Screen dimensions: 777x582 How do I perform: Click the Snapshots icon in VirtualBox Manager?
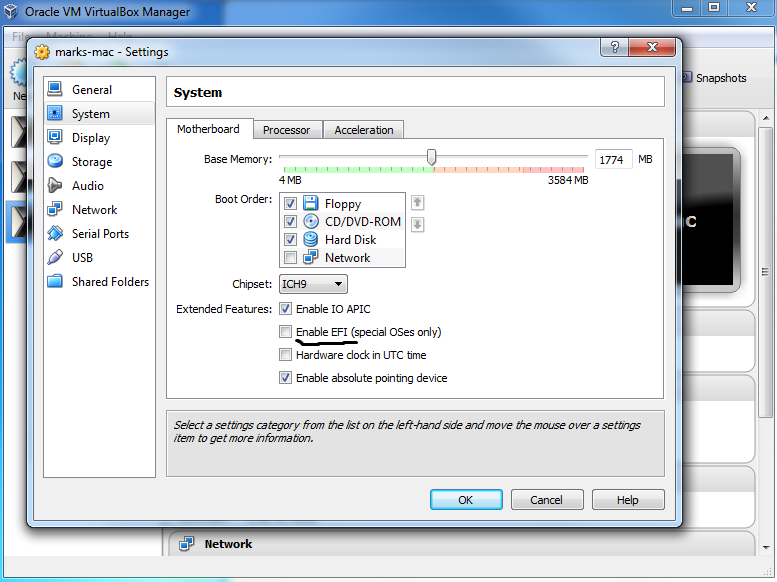686,77
